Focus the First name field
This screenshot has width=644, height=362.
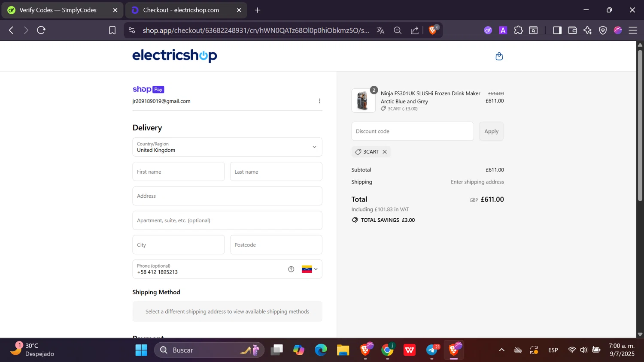tap(179, 172)
